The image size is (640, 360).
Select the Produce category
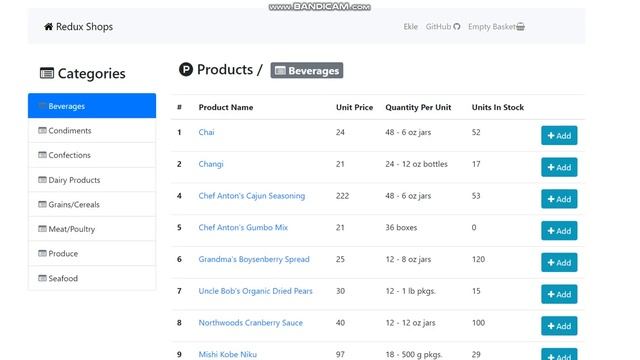point(92,253)
